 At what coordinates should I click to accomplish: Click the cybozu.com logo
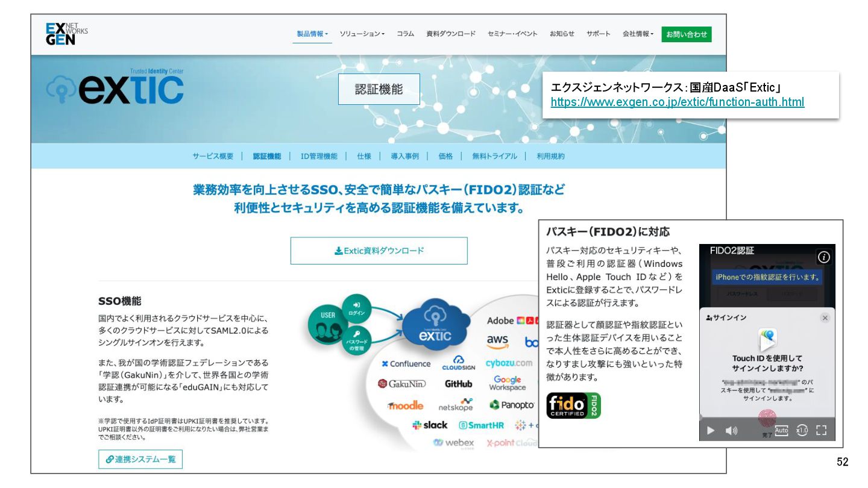click(x=509, y=363)
